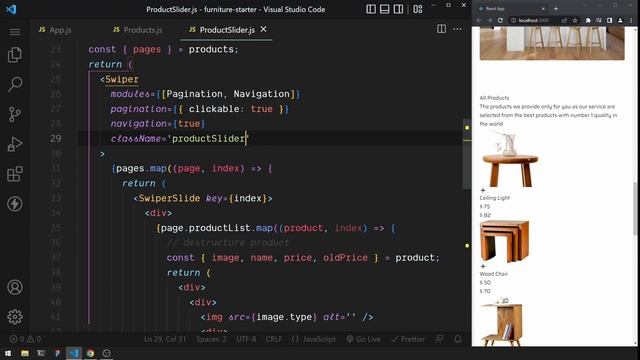Toggle the secondary side bar layout button
The width and height of the screenshot is (640, 360).
point(398,9)
